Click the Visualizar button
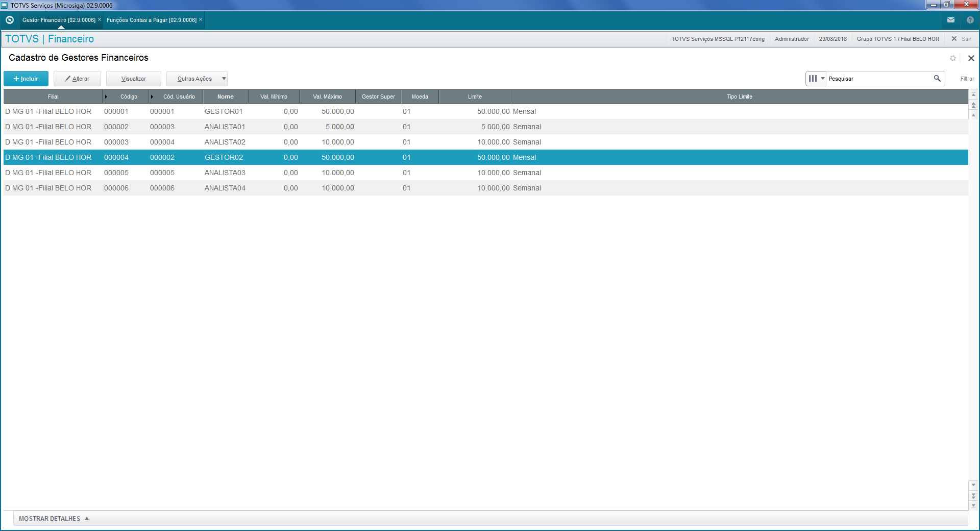 click(134, 79)
